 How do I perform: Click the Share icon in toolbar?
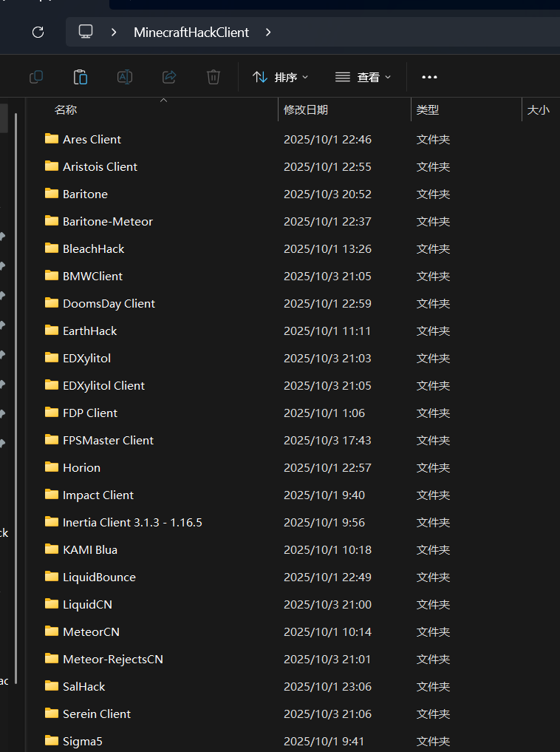point(169,77)
